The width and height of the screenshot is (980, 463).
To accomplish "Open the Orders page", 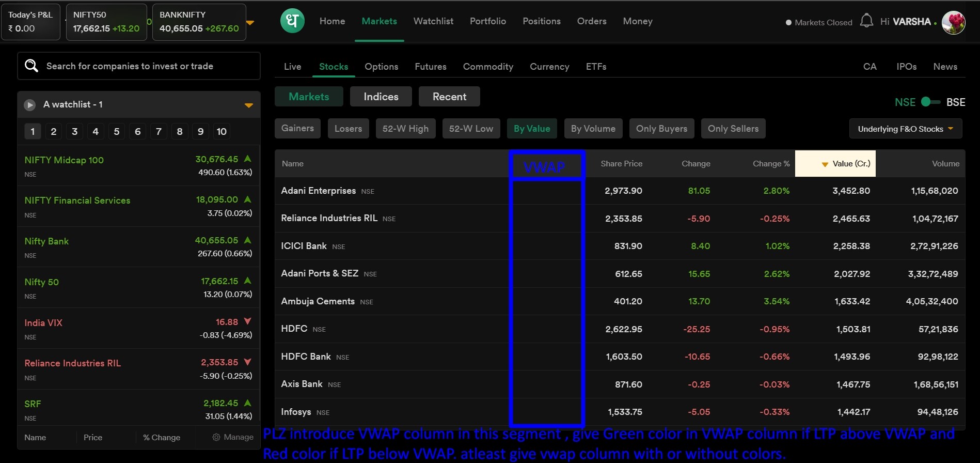I will (592, 21).
